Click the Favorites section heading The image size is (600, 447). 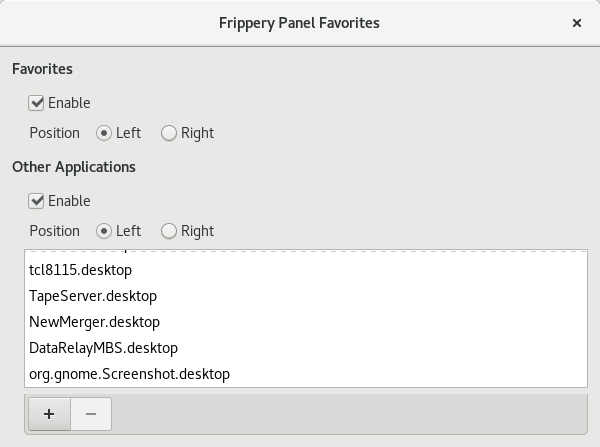pos(42,70)
